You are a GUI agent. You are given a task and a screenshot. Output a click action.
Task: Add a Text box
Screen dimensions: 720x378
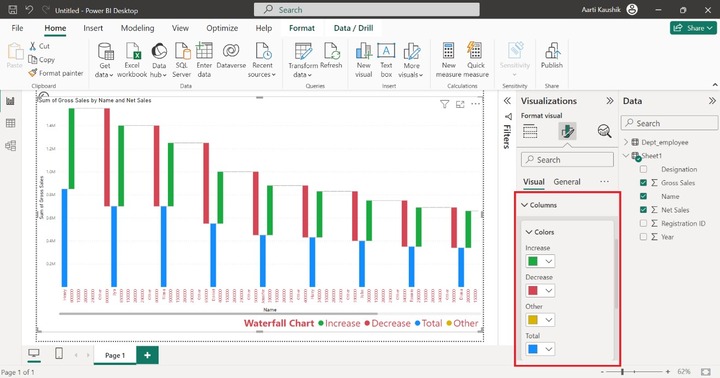point(386,60)
